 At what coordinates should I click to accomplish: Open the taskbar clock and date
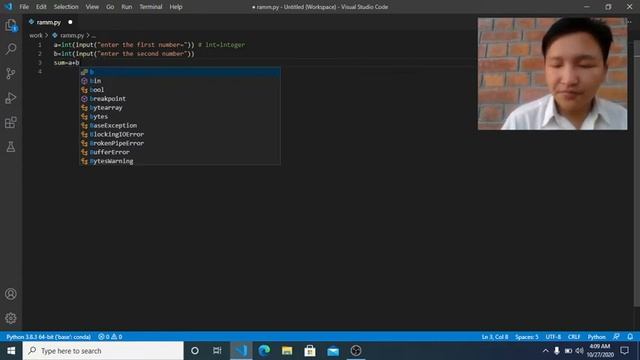[600, 351]
